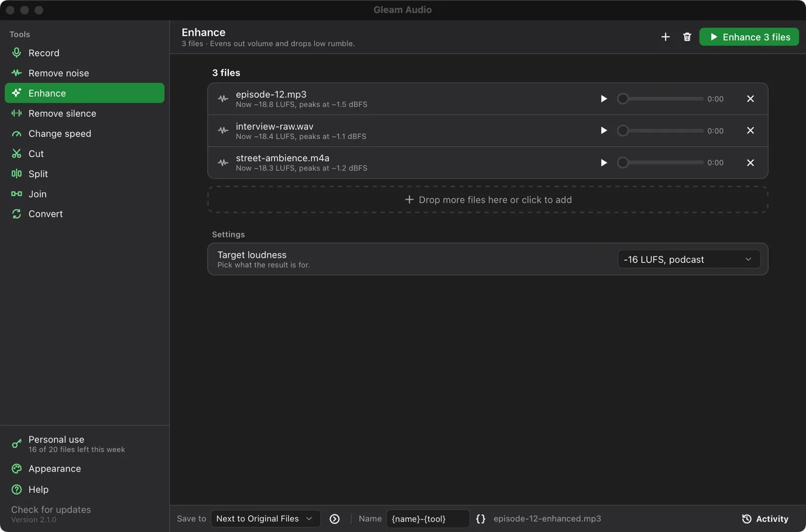Screen dimensions: 806x532
Task: Click the Split tool icon
Action: point(17,174)
